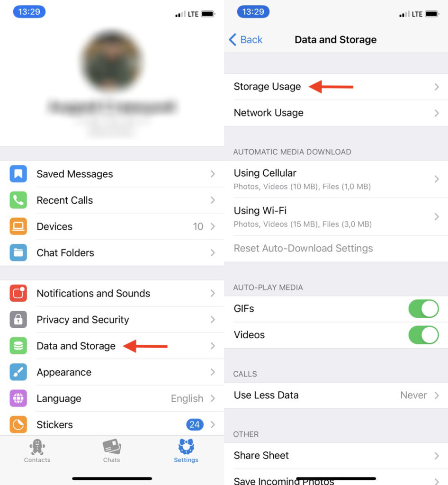Tap the blurred profile photo
448x485 pixels.
tap(112, 61)
